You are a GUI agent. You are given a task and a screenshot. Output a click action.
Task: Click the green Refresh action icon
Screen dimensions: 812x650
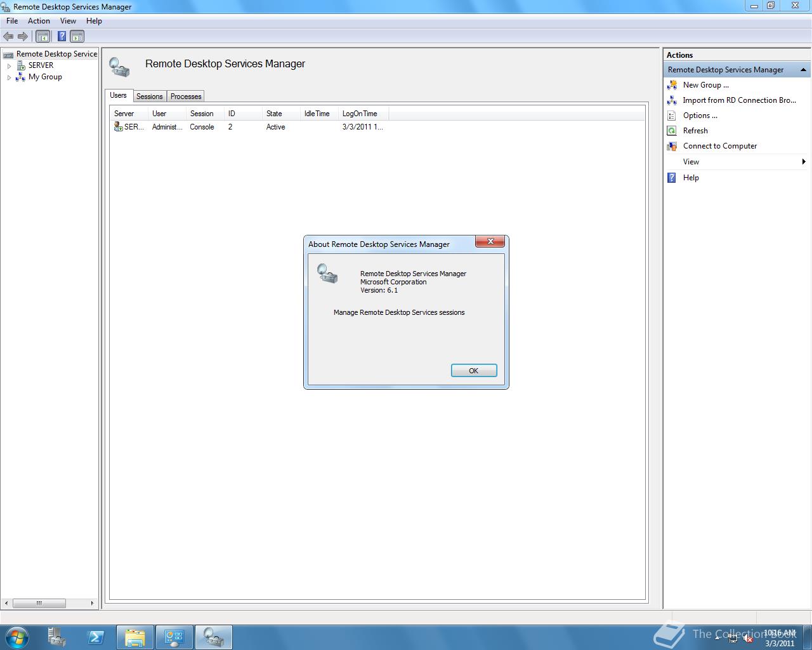[672, 131]
